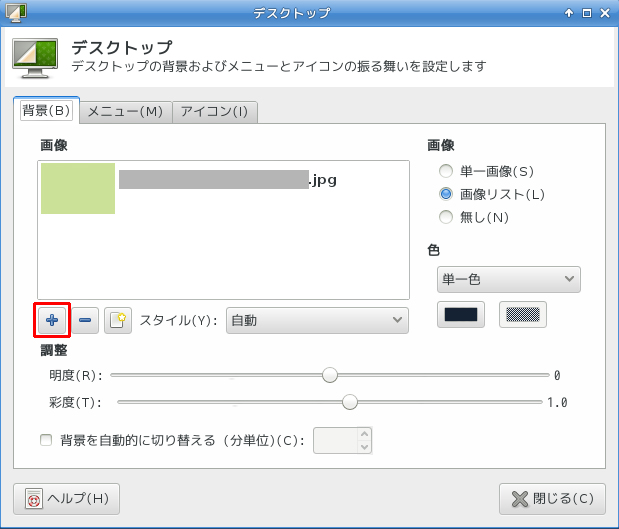This screenshot has width=619, height=529.
Task: Click the new image list icon
Action: [118, 320]
